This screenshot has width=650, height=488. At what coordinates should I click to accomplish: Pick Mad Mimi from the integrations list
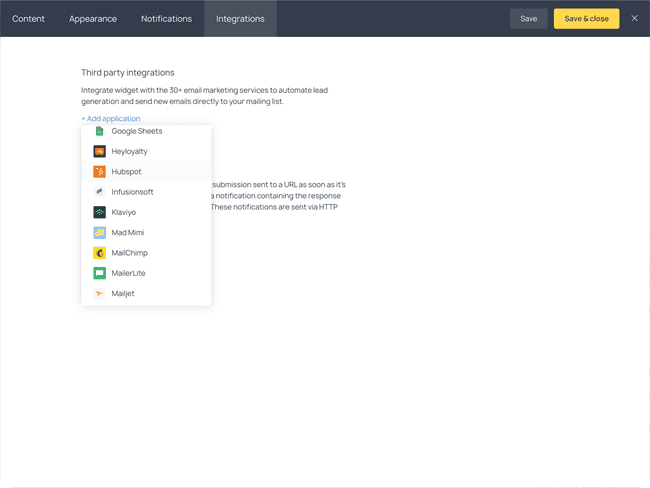point(146,233)
